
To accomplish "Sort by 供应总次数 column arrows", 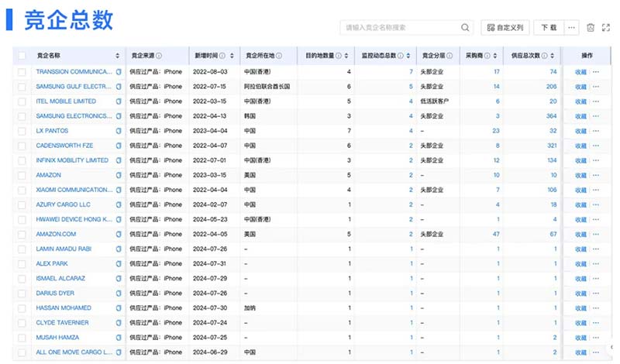I will (x=552, y=56).
